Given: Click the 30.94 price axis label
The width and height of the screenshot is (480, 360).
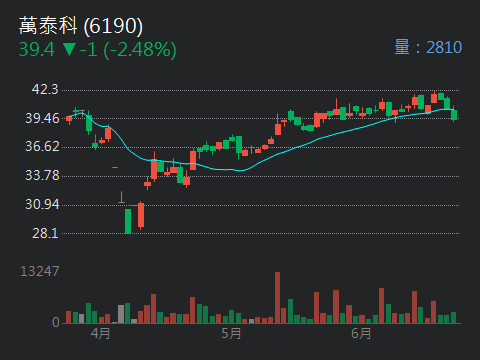Looking at the screenshot, I should coord(42,204).
